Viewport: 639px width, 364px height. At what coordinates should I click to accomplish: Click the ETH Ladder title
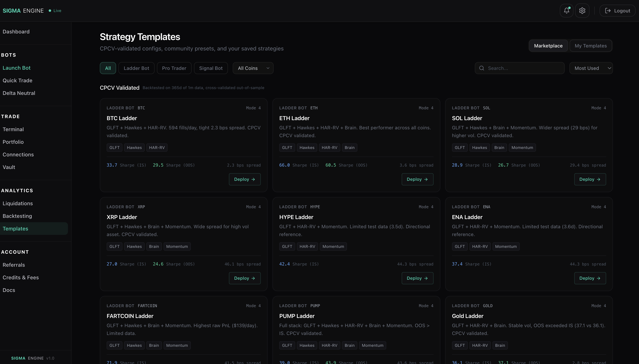tap(294, 118)
